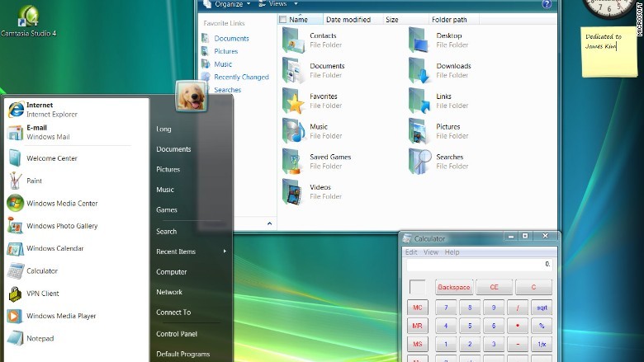This screenshot has width=644, height=362.
Task: Open the Calculator Edit menu
Action: 411,252
